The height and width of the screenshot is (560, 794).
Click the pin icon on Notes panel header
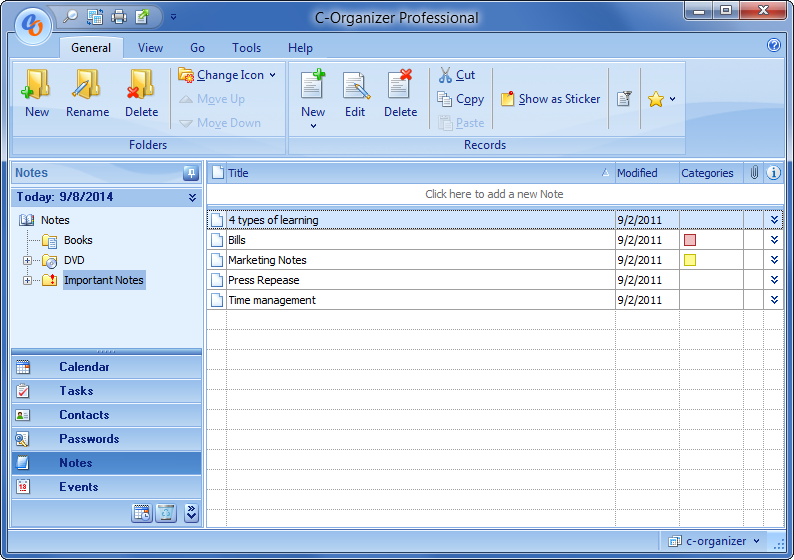(191, 173)
